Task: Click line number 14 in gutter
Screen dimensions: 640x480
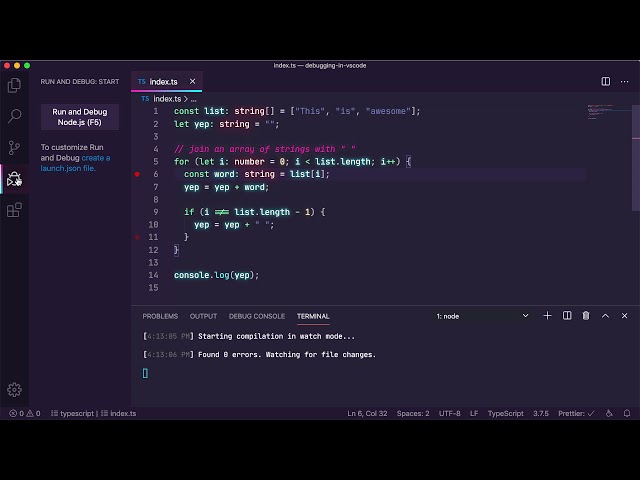Action: tap(153, 275)
